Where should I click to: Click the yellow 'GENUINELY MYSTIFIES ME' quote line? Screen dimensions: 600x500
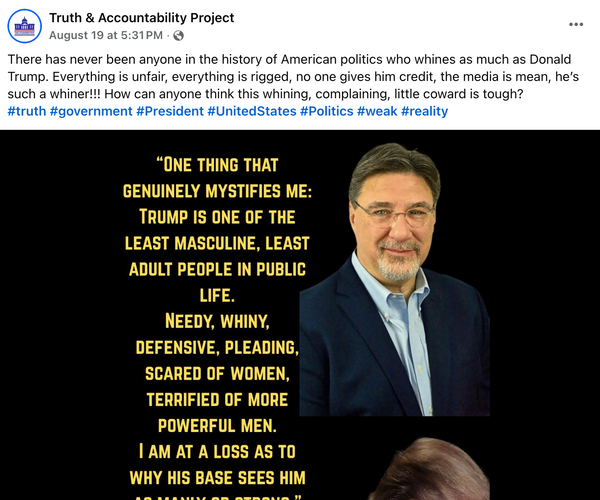point(217,191)
